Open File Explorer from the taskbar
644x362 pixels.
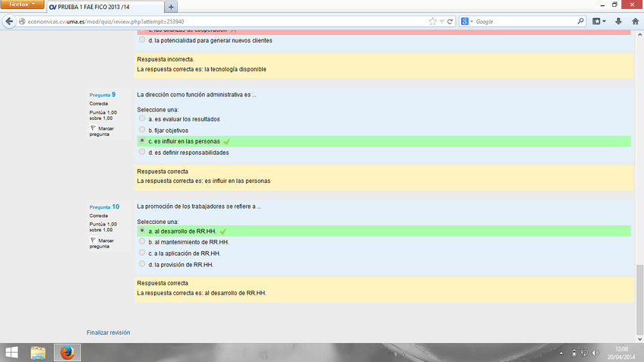(38, 353)
